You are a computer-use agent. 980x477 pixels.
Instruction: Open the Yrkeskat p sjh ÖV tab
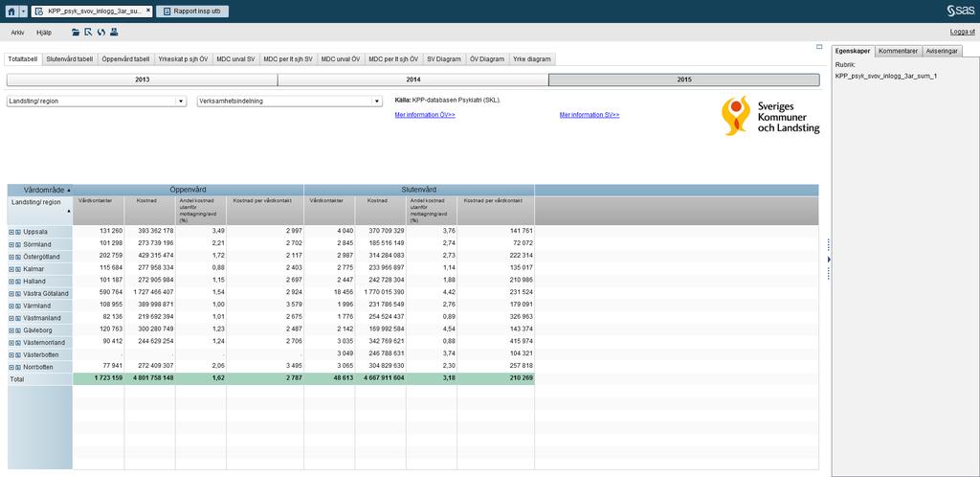coord(183,58)
